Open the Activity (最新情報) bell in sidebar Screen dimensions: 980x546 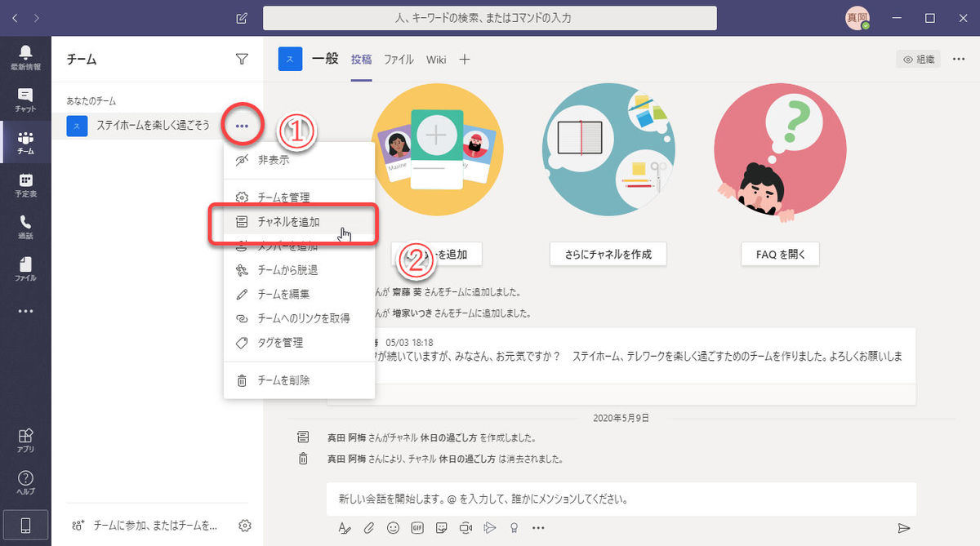[25, 56]
